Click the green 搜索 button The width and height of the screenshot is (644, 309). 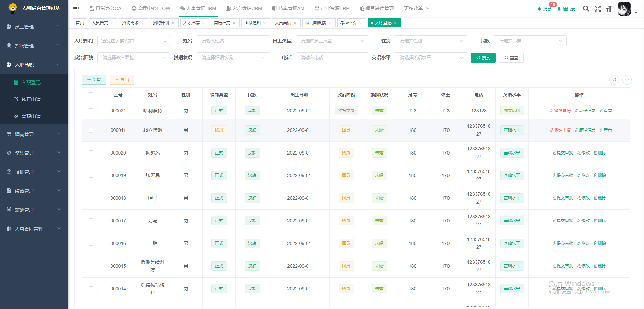click(483, 58)
